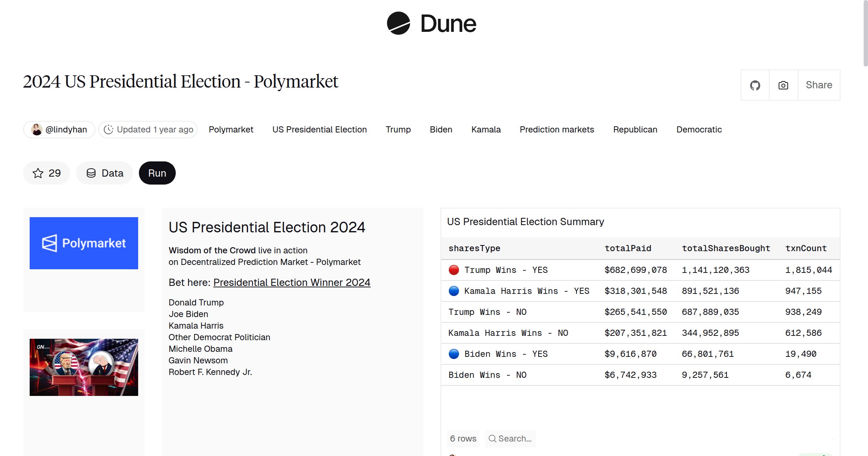
Task: Open the '6 rows' selector
Action: click(x=463, y=438)
